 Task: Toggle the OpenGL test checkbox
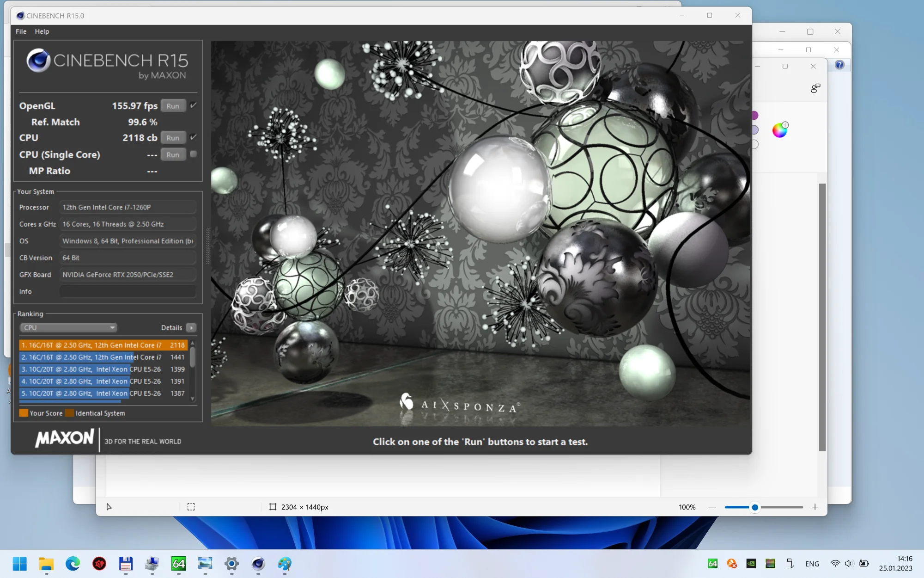(194, 105)
